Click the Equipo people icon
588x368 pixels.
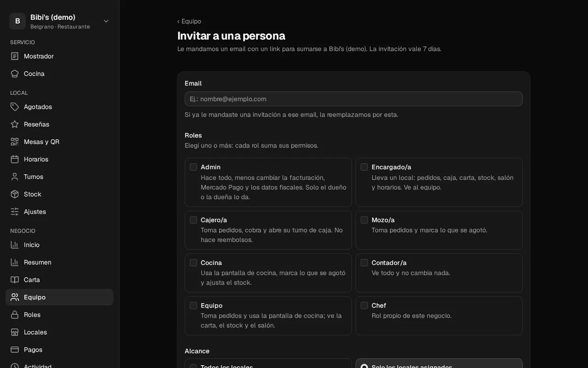pos(15,297)
